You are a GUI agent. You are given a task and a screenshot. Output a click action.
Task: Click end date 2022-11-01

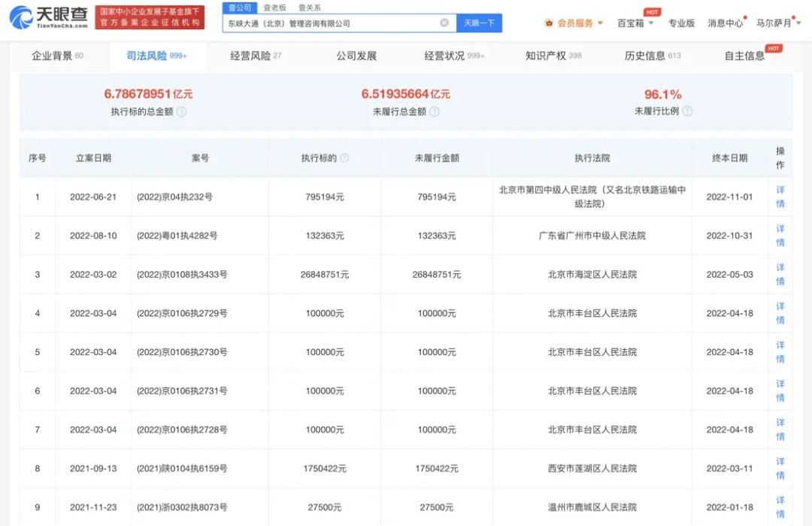(x=729, y=197)
